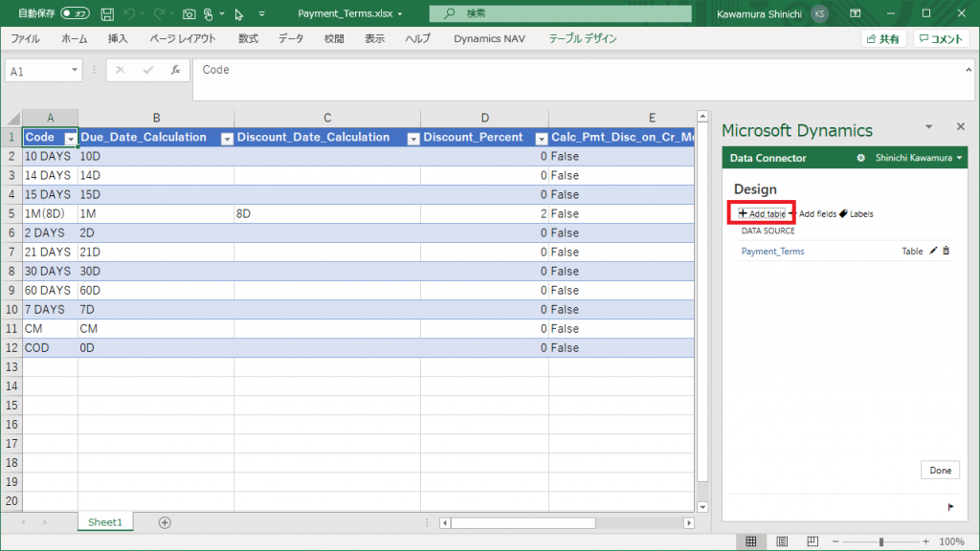Open the ファイル menu
980x551 pixels.
pos(26,38)
